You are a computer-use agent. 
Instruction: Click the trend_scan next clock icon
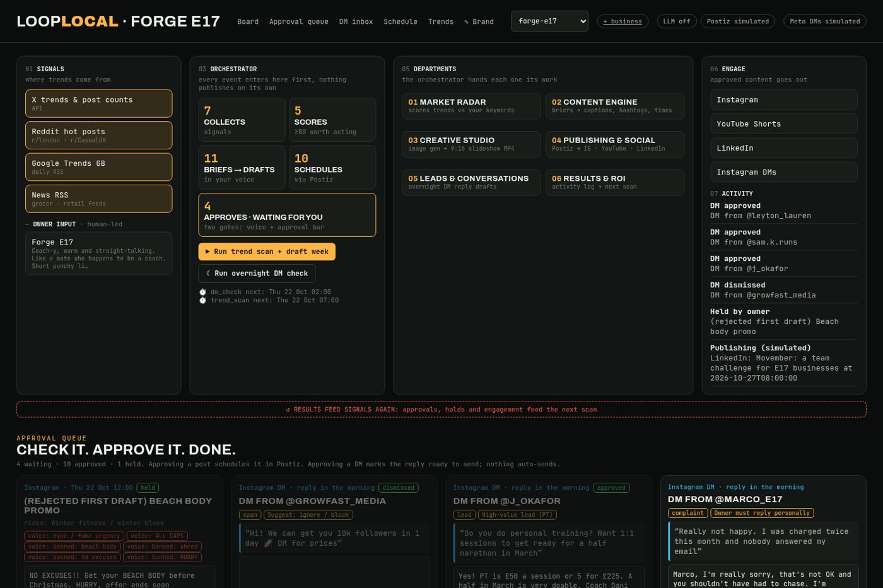(x=203, y=300)
